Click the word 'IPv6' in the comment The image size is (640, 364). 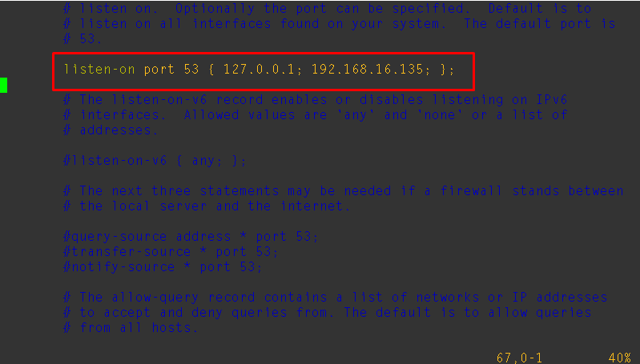(x=552, y=100)
